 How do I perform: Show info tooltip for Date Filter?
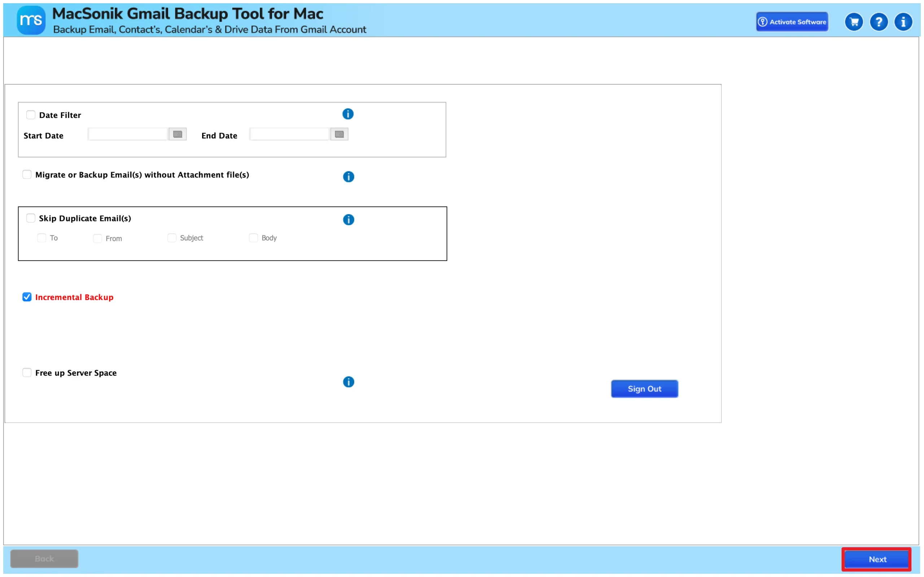coord(348,114)
